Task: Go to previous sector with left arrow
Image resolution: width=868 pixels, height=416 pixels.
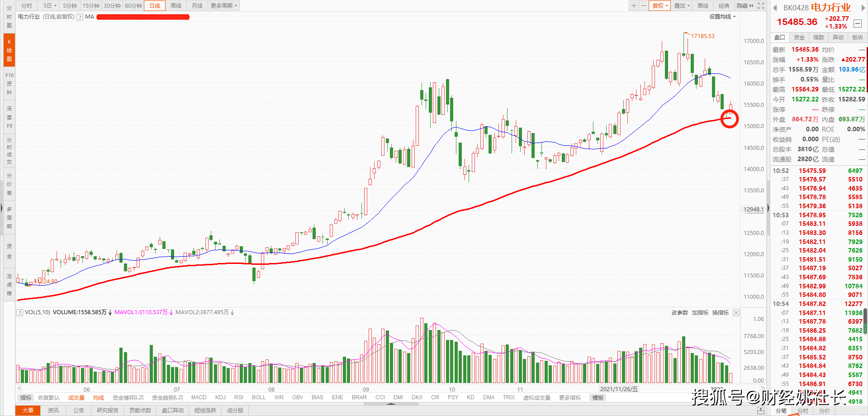Action: [x=774, y=8]
